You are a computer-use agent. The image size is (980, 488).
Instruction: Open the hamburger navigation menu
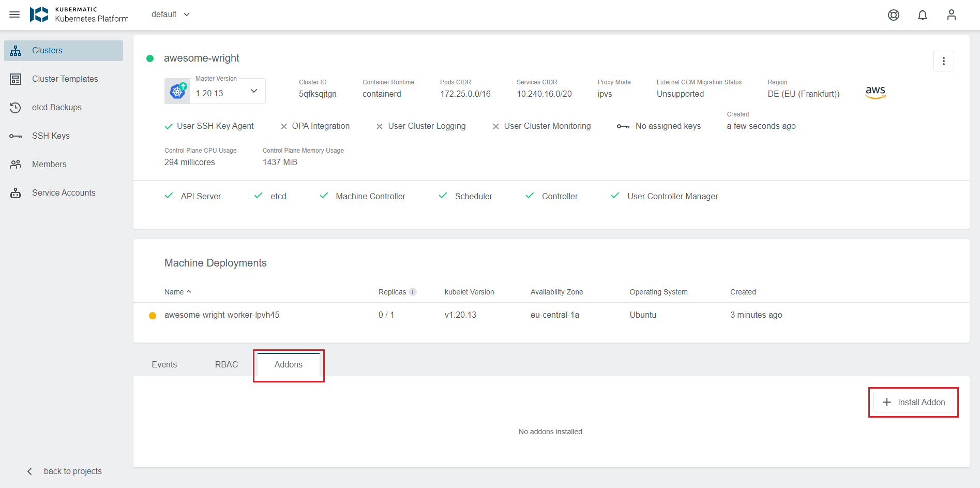tap(14, 14)
